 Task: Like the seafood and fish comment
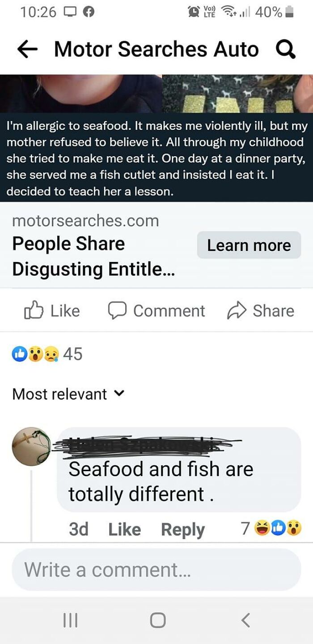tap(124, 529)
